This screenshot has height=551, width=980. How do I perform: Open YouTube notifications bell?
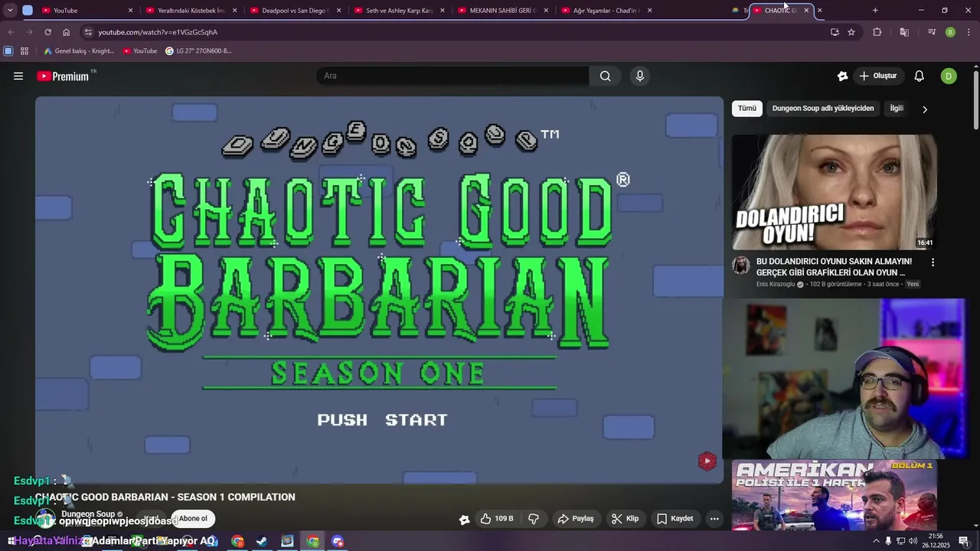tap(920, 76)
